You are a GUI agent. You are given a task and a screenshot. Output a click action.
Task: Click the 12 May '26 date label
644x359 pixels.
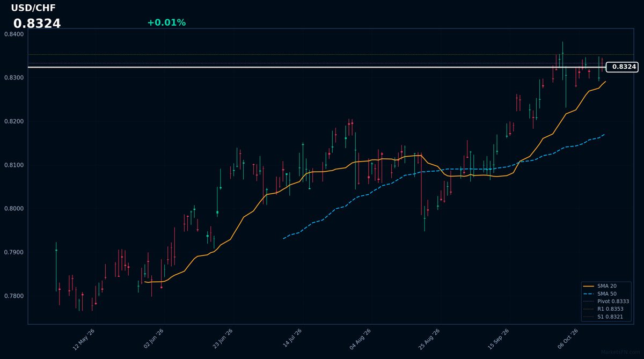coord(84,339)
